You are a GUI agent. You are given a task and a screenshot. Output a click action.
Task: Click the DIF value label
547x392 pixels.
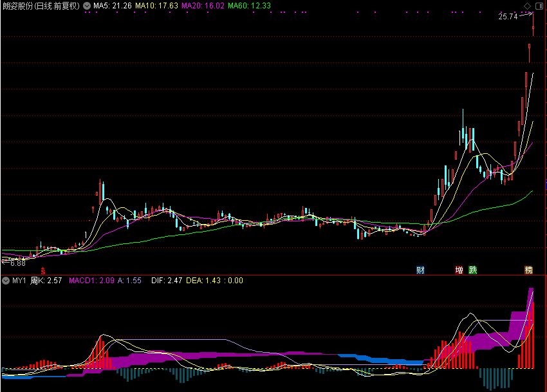[x=167, y=281]
